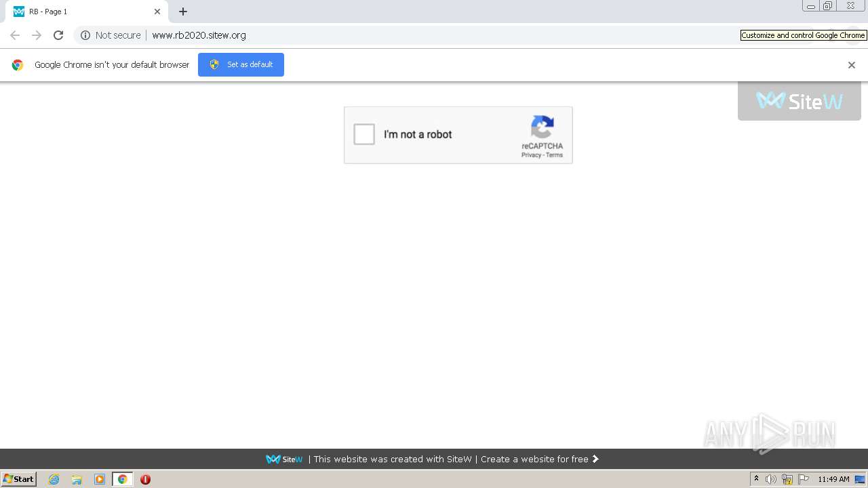View site information for Not secure

[111, 35]
